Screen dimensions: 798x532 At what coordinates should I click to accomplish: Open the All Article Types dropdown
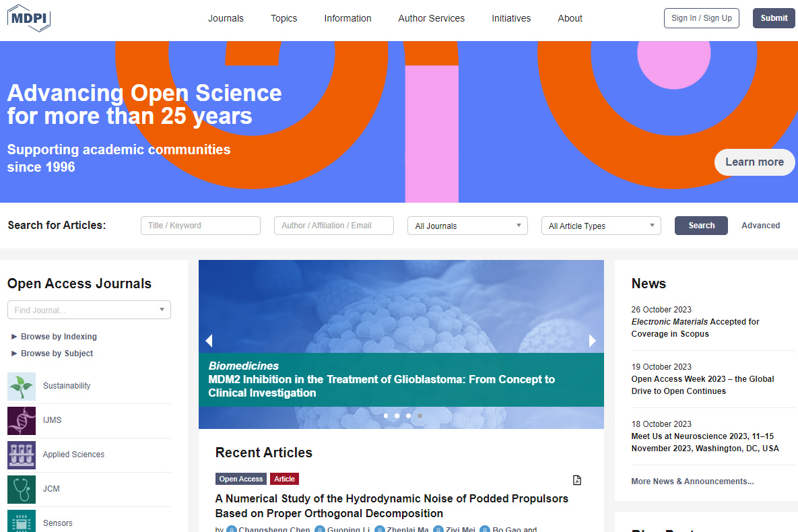(601, 226)
